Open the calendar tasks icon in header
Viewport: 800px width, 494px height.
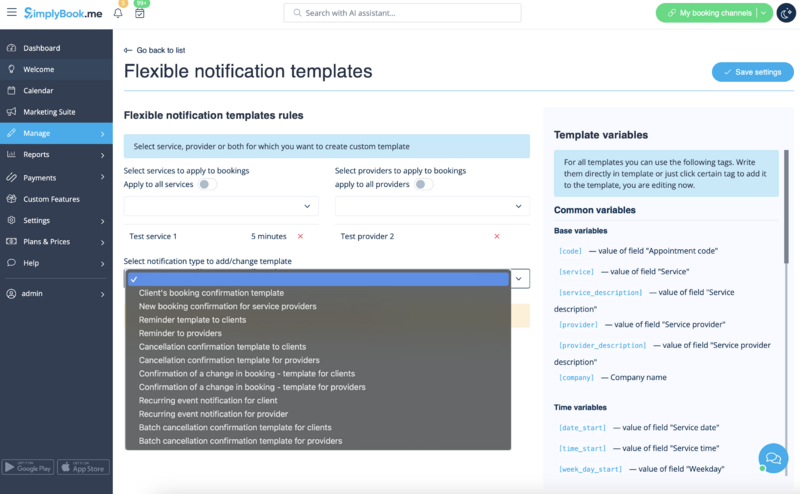coord(139,13)
